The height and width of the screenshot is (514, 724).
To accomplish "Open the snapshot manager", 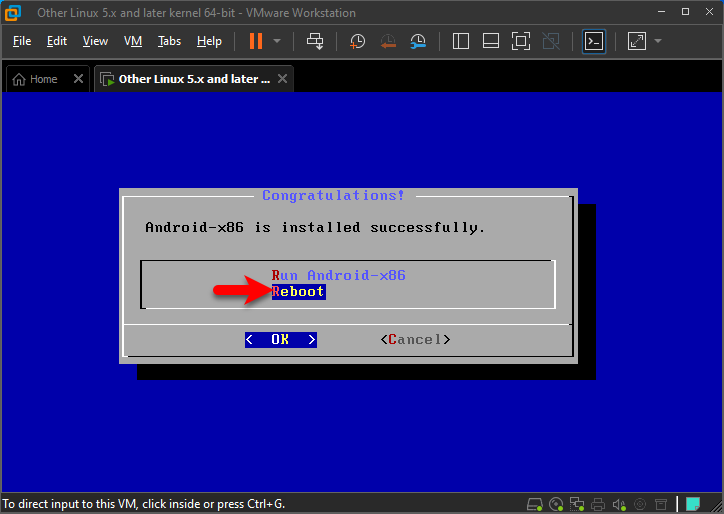I will pos(418,41).
